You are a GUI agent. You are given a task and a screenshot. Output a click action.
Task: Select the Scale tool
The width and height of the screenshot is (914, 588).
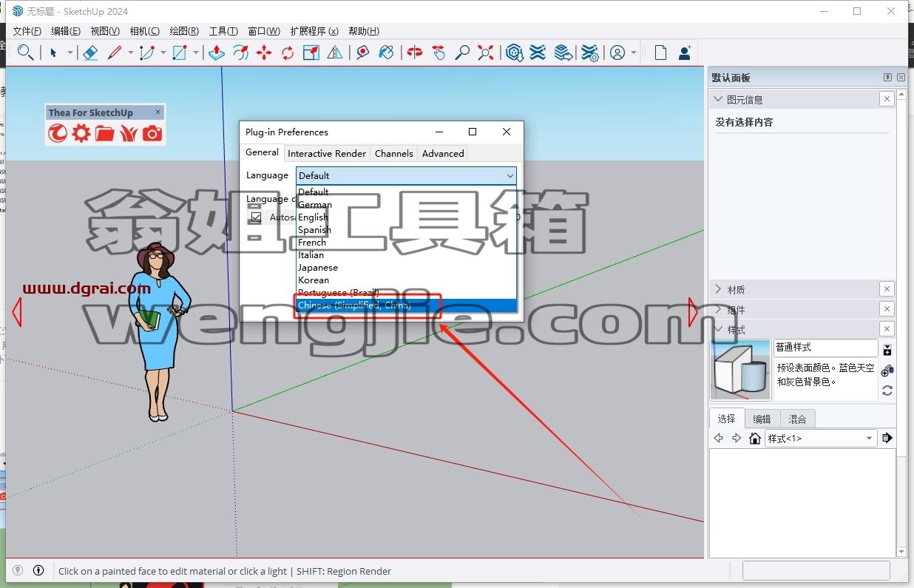311,53
